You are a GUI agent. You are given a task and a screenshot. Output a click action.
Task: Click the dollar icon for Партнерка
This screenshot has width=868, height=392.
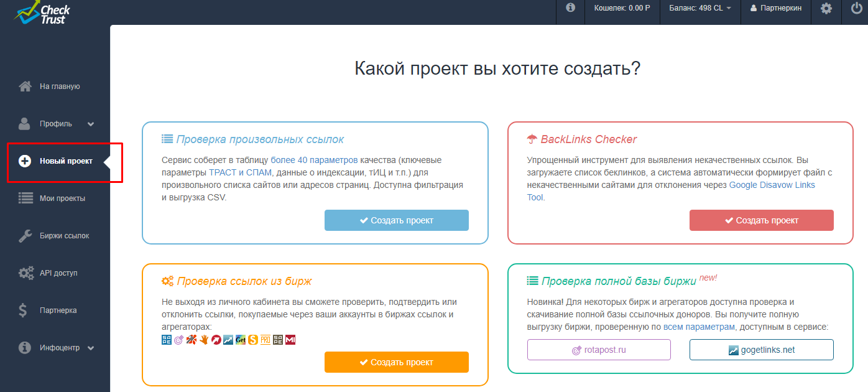[23, 310]
